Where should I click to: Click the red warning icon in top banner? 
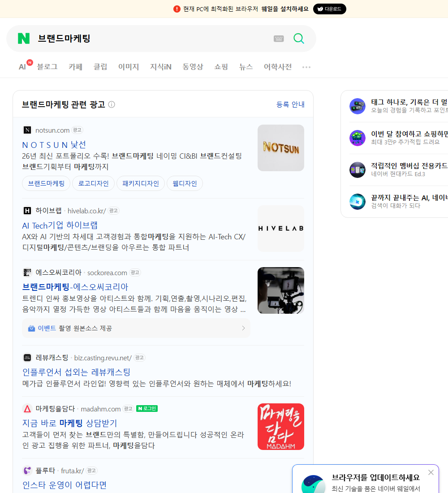tap(177, 9)
